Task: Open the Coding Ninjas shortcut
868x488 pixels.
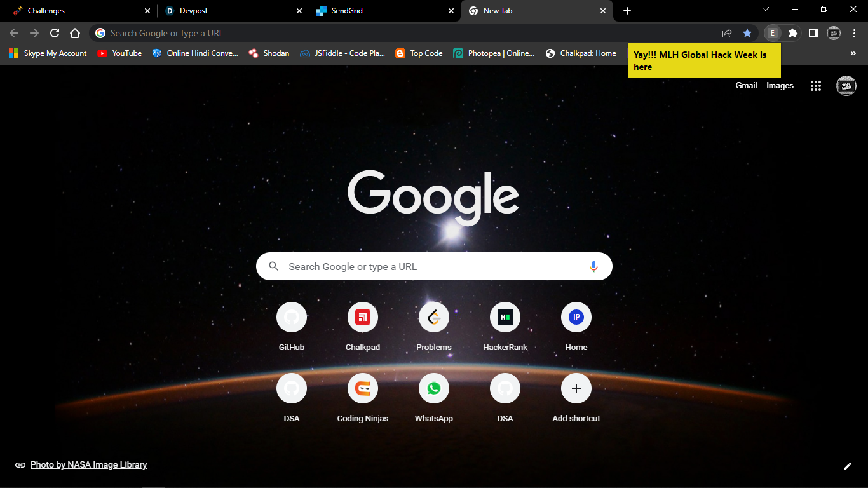Action: tap(363, 388)
